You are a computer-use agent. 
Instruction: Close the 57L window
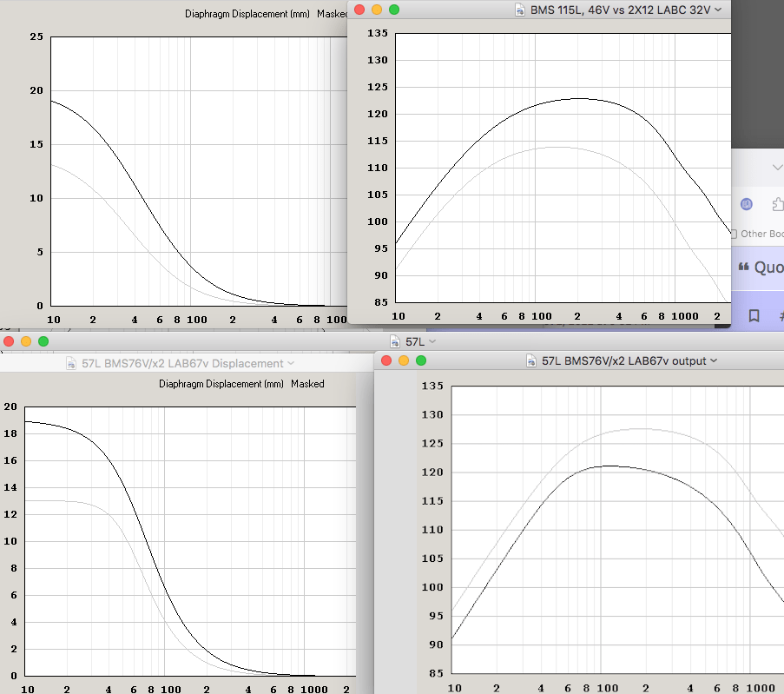coord(9,341)
